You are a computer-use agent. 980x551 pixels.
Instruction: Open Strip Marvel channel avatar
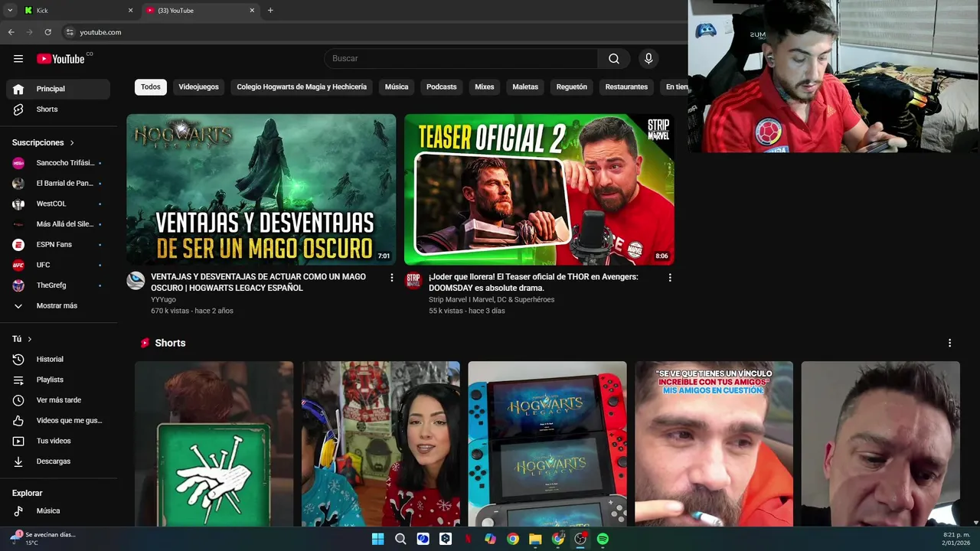click(x=413, y=280)
